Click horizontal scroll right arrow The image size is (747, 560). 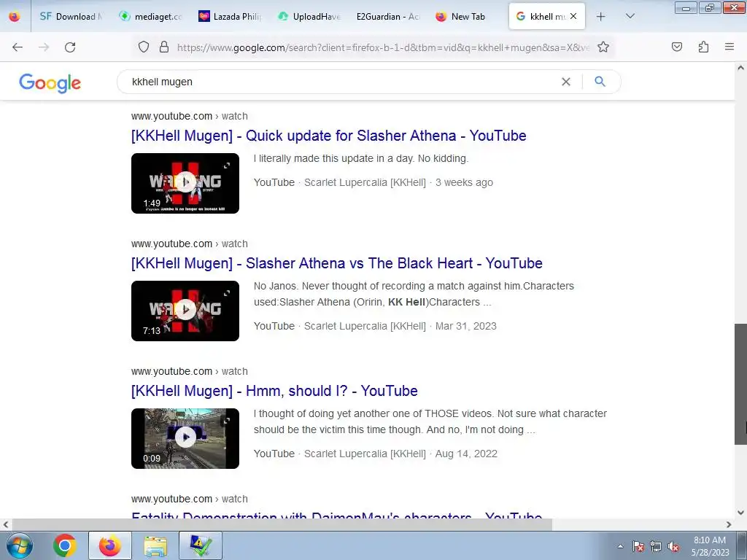click(729, 524)
